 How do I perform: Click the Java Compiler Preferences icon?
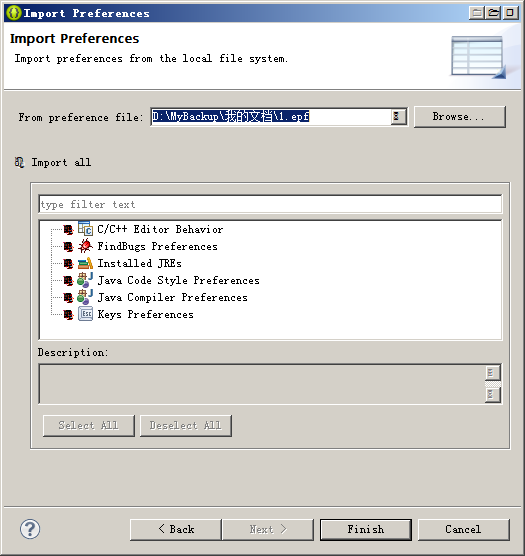85,297
